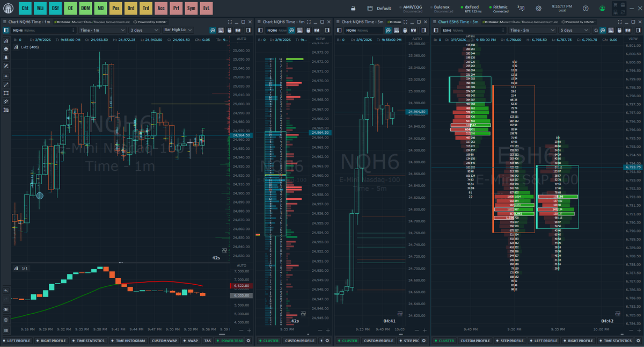Open the Pos positions button
Viewport: 644px width, 347px height.
point(116,9)
